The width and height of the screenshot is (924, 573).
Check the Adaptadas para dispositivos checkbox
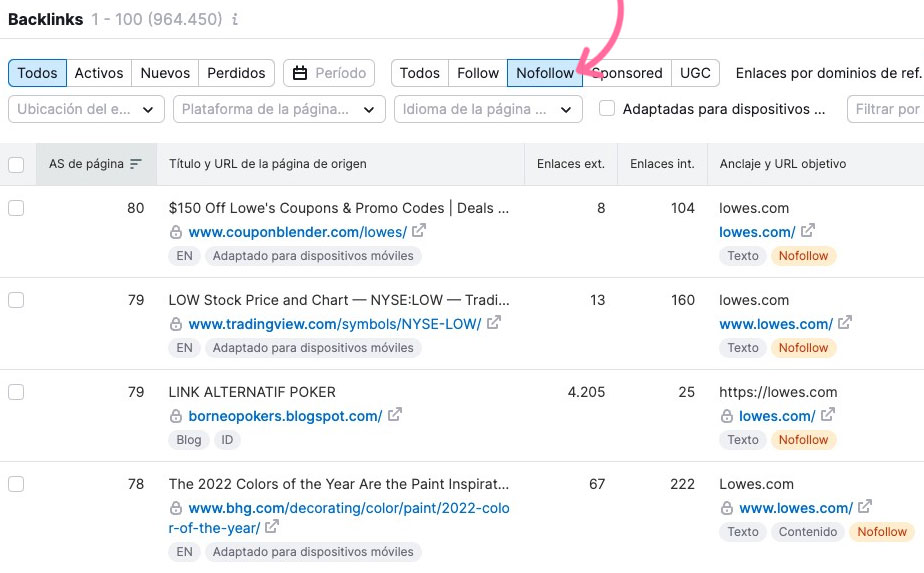(x=607, y=109)
